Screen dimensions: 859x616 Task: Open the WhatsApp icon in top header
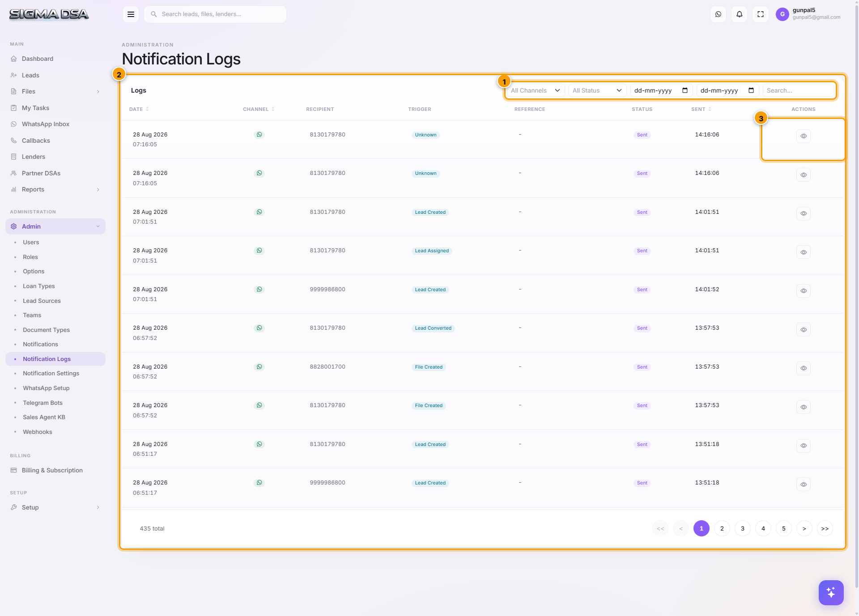(x=718, y=14)
